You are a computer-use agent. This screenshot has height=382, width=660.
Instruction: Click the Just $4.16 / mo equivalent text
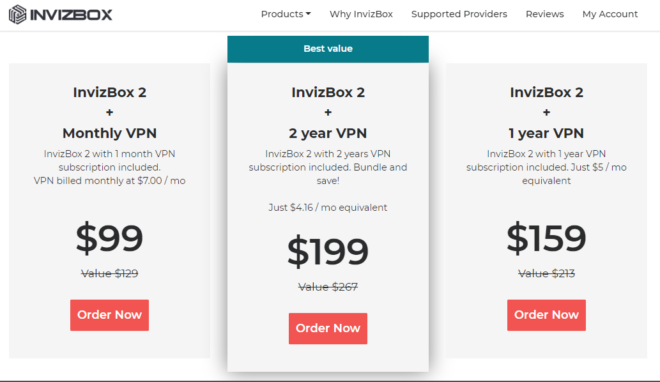(x=328, y=207)
